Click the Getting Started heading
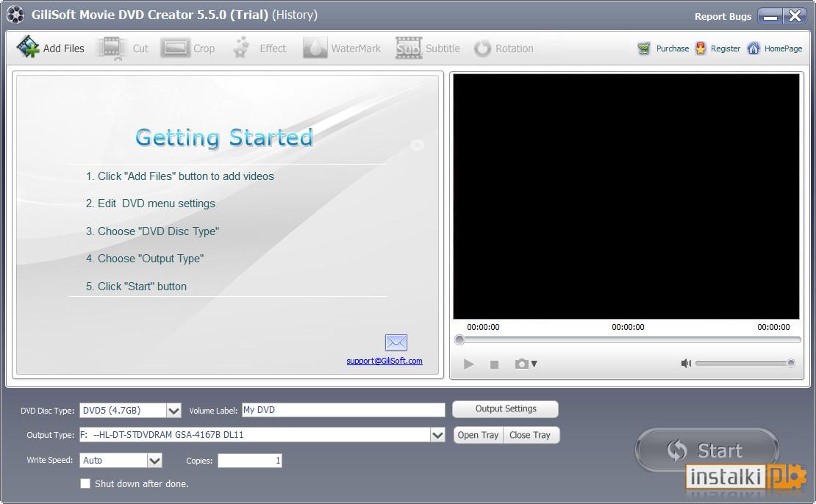The image size is (816, 504). coord(224,138)
